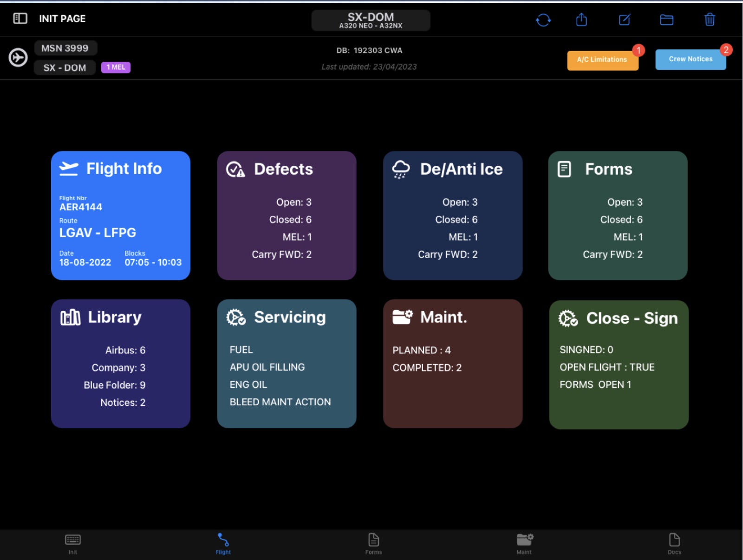Switch to the Maint bottom tab
The image size is (743, 560).
coord(524,544)
